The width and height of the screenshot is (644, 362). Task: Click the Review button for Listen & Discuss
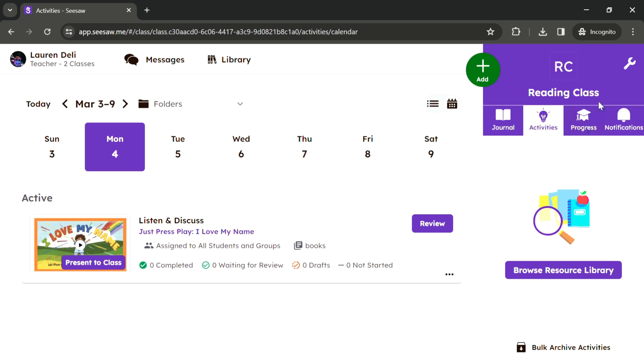point(432,223)
